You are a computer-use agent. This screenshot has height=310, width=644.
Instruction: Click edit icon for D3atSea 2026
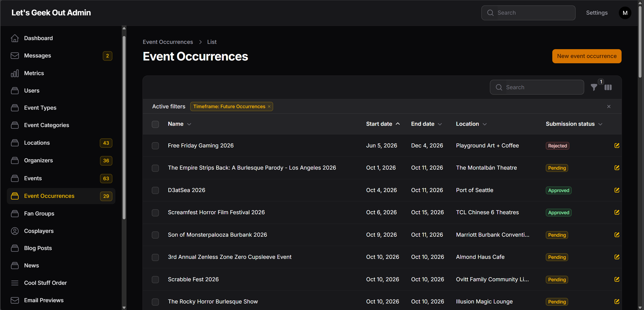coord(617,190)
